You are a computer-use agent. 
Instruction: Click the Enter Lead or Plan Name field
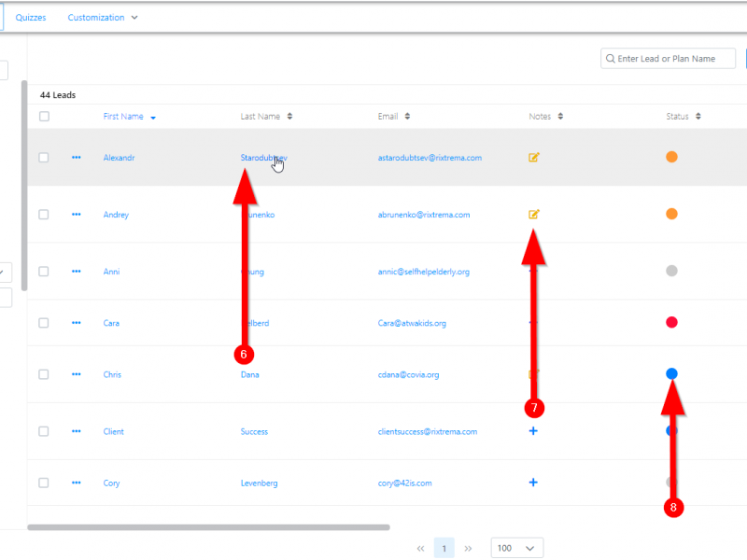pyautogui.click(x=674, y=59)
